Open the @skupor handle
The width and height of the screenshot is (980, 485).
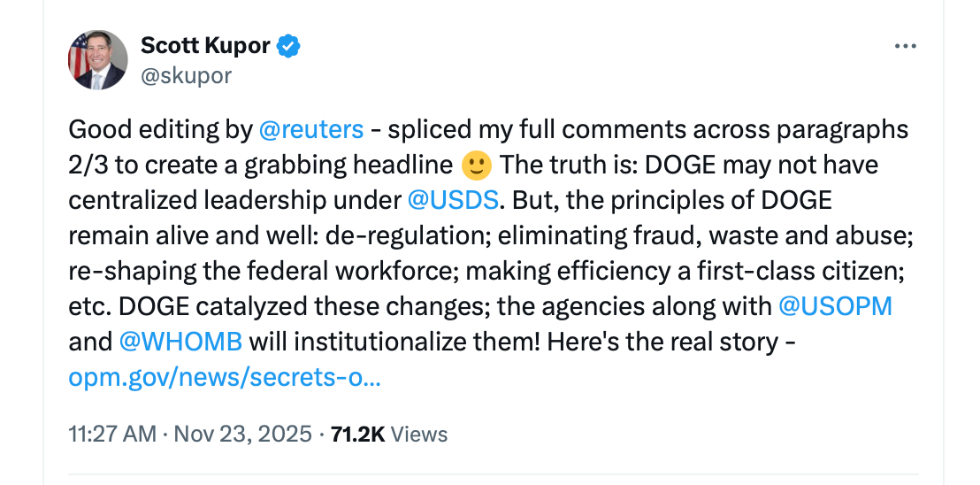point(186,76)
